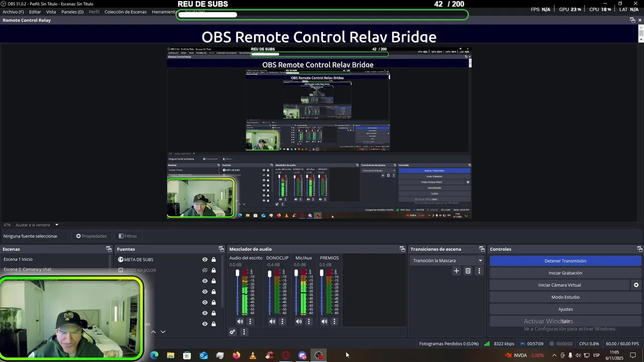The height and width of the screenshot is (362, 644).
Task: Click the Mic/Aux volume fader
Action: pyautogui.click(x=296, y=274)
